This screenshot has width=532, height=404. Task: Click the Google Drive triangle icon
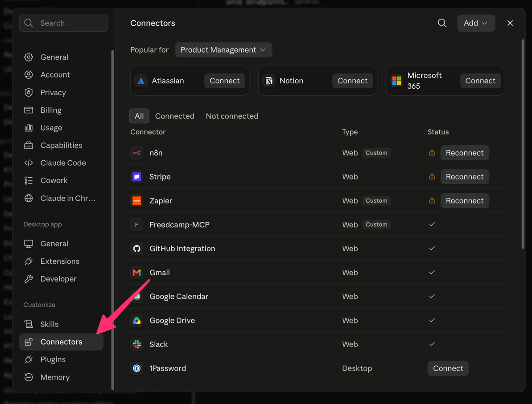coord(137,320)
